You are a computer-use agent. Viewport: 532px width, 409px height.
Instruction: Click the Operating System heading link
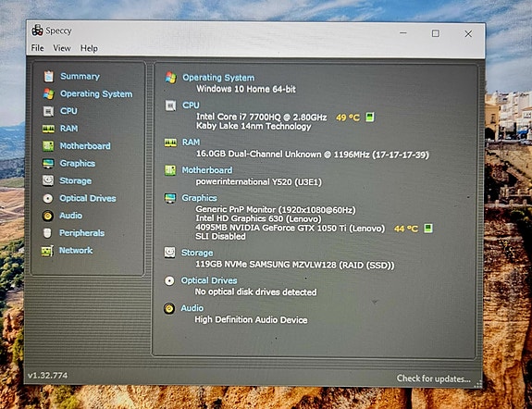218,78
